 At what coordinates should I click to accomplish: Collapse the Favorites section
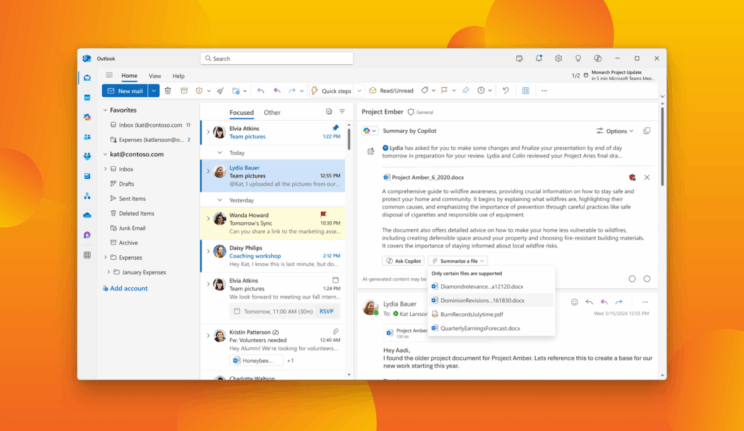pyautogui.click(x=105, y=110)
